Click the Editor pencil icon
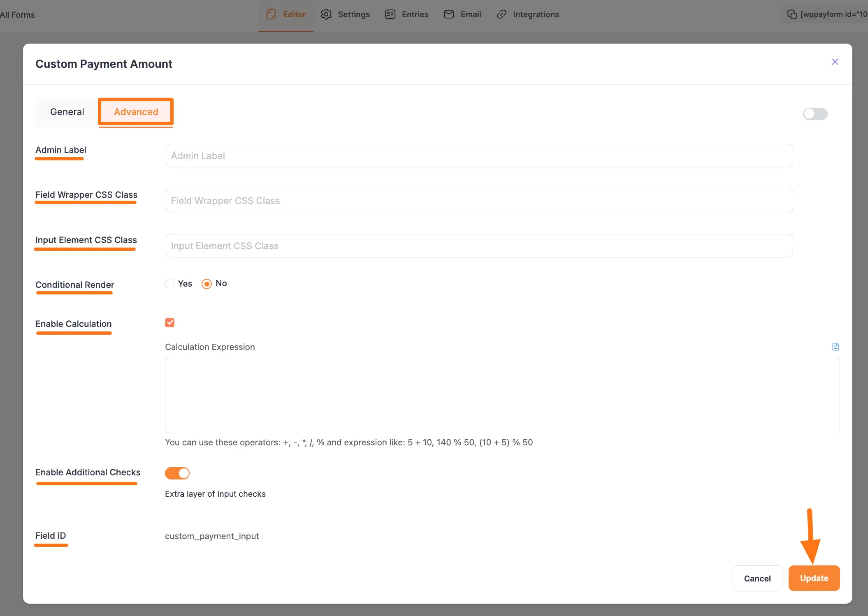This screenshot has height=616, width=868. pyautogui.click(x=271, y=14)
